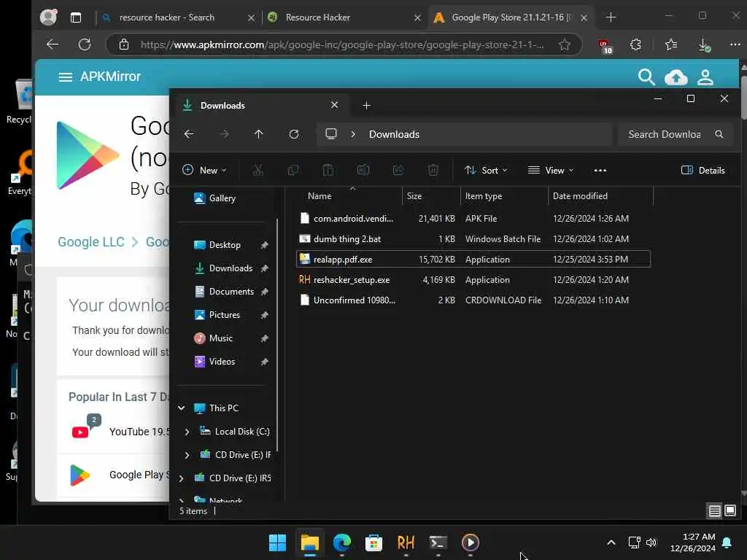Select the dumb thing 2.bat file

473,239
